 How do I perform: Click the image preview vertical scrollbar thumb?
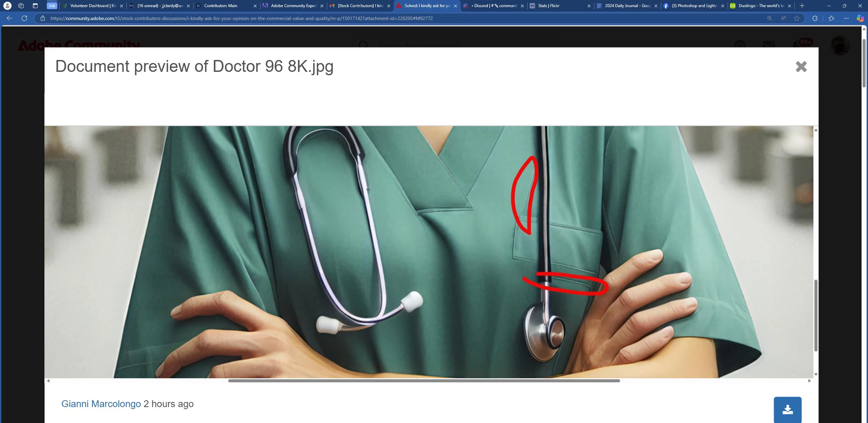(815, 315)
